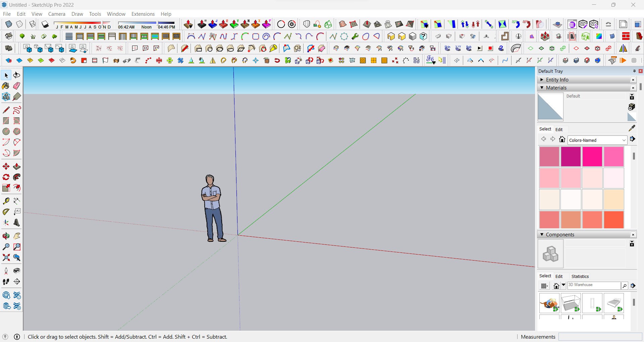This screenshot has height=342, width=644.
Task: Click the 3D Warehouse search box
Action: tap(594, 285)
